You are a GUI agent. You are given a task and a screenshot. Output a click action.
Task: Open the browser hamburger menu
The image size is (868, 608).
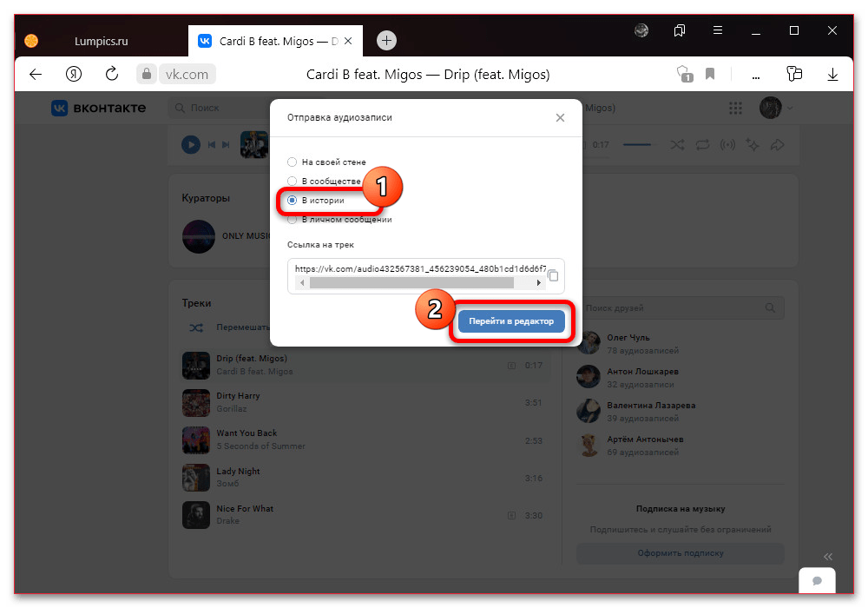(718, 30)
